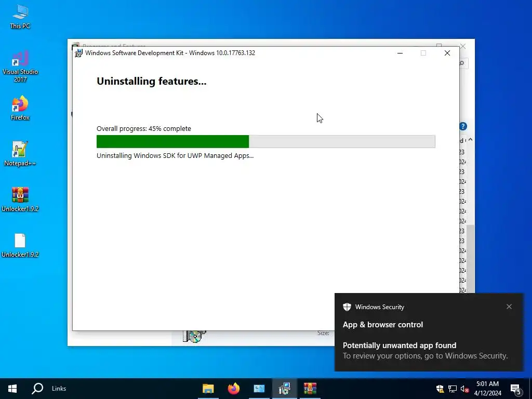Close the Windows Software Development Kit window

click(x=447, y=53)
